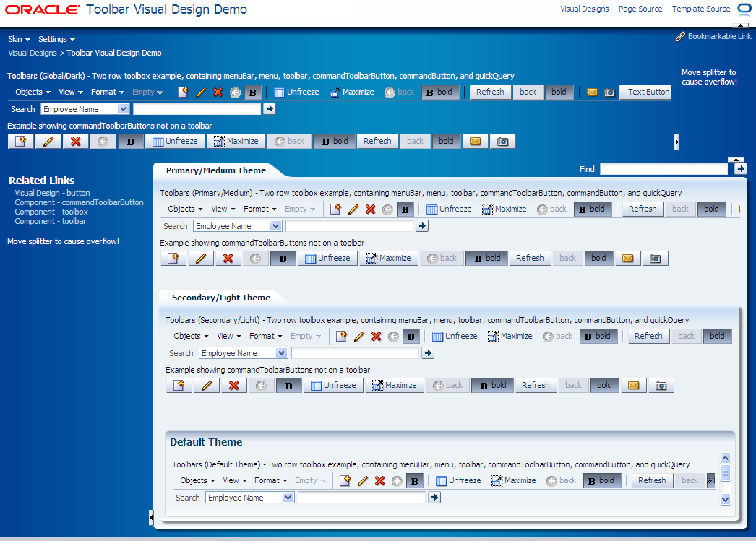Click inside the Find input field

pyautogui.click(x=663, y=168)
